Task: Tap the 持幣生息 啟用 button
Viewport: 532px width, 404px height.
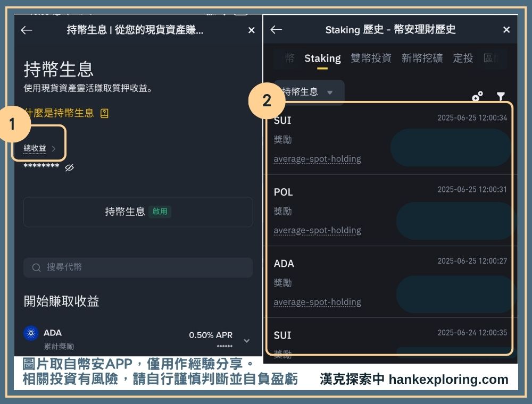Action: click(138, 212)
